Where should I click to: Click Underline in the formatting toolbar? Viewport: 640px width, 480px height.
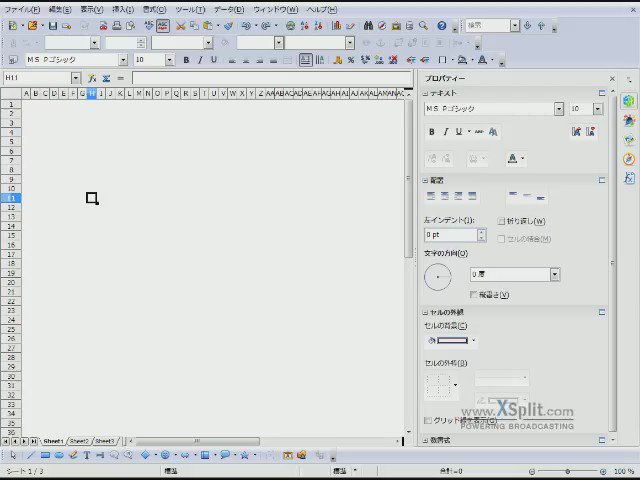[213, 60]
